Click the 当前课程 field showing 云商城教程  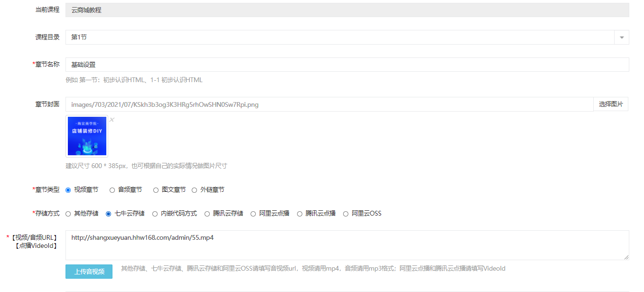[347, 9]
